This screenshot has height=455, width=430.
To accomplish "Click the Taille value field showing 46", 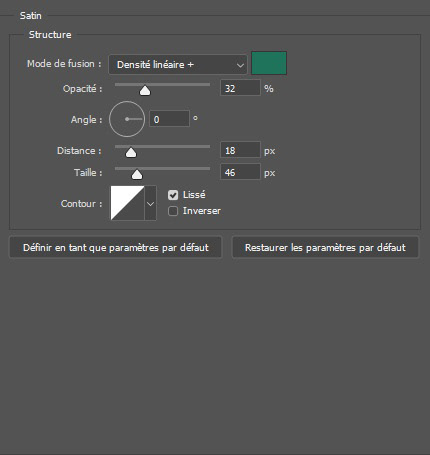I will click(240, 172).
